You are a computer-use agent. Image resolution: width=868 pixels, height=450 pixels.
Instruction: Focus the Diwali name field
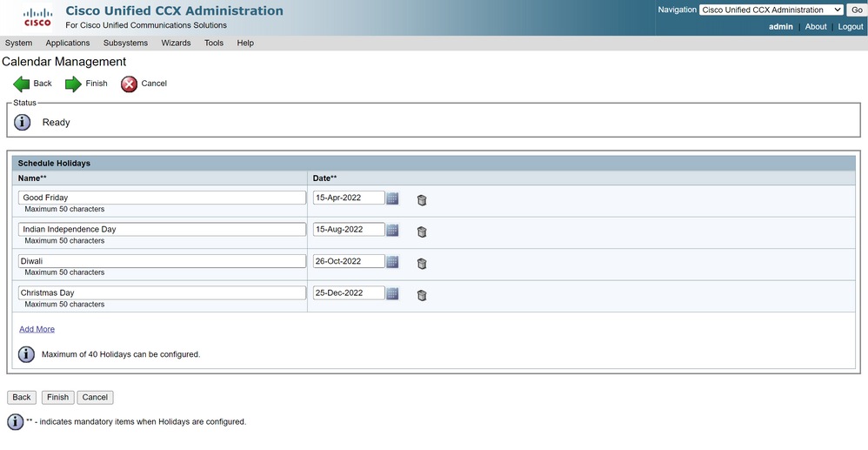[162, 261]
